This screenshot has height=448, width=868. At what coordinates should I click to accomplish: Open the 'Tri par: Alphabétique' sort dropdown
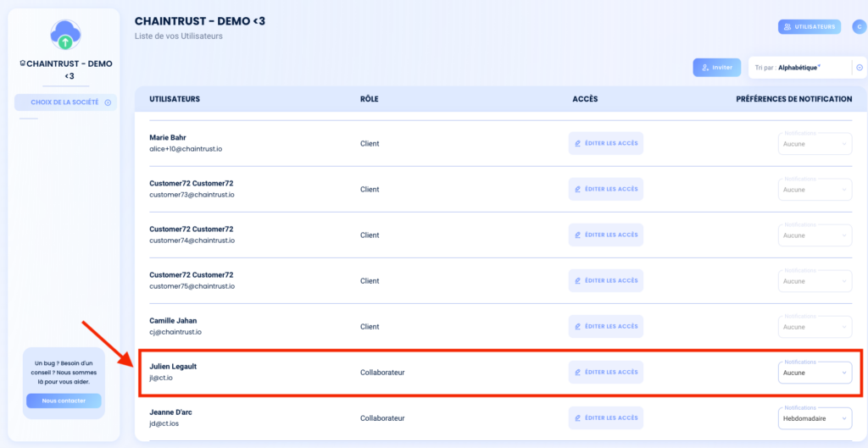point(808,68)
